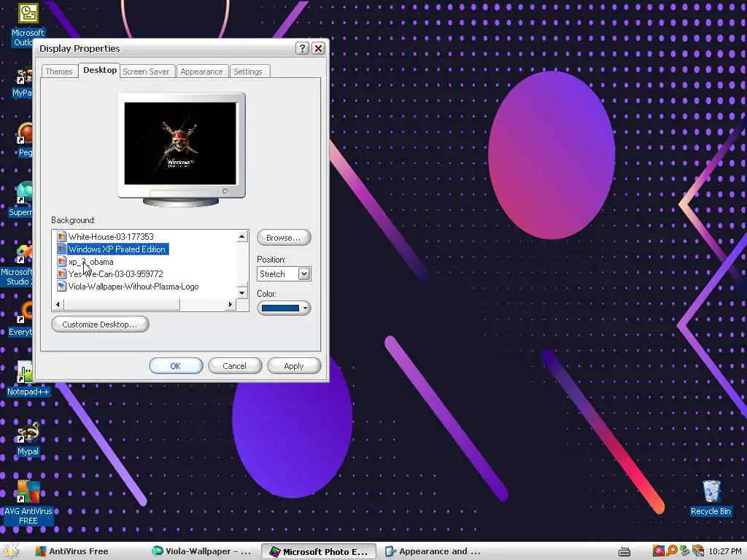Screen dimensions: 747x560
Task: Select White-House-03-177353 background
Action: (111, 237)
